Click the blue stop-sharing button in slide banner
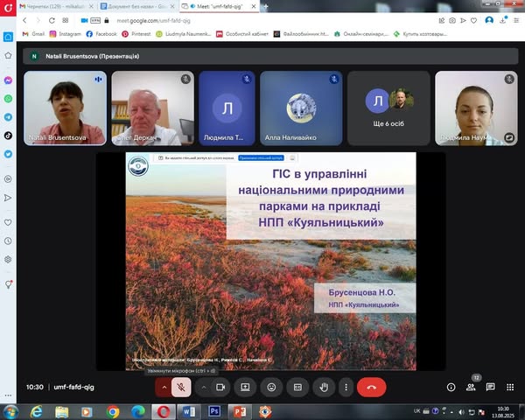Image resolution: width=525 pixels, height=420 pixels. (x=261, y=157)
